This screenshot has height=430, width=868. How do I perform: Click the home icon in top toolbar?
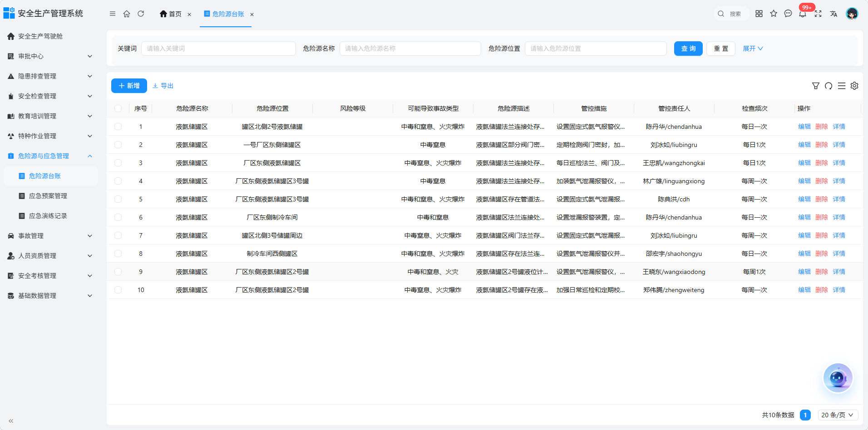127,14
